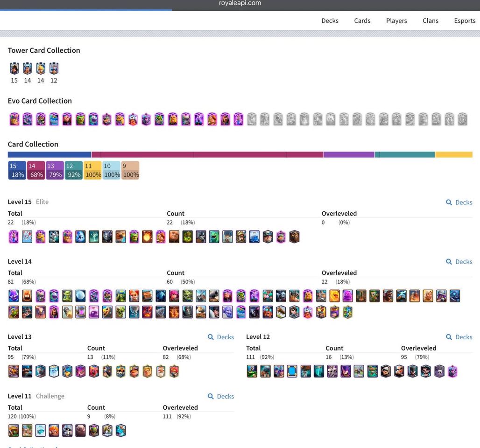Select the first greyed-out locked evo card

pos(252,119)
